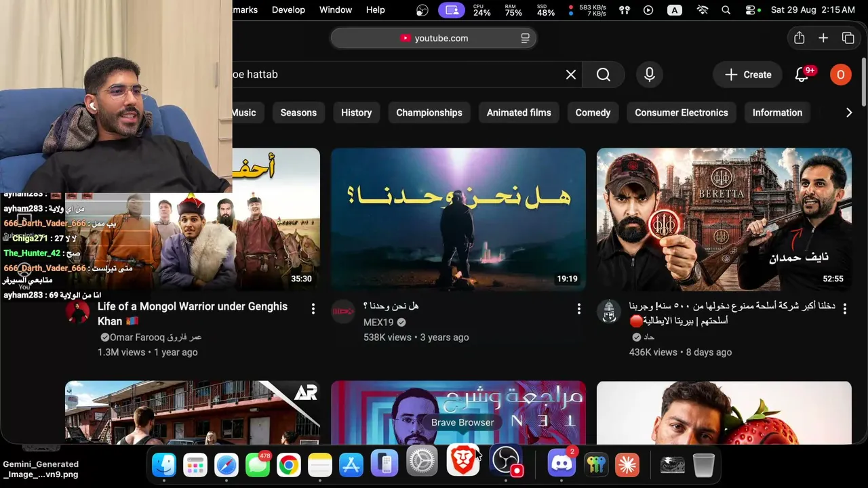Open the RAM usage menu bar monitor
Screen dimensions: 868x488
click(x=513, y=10)
